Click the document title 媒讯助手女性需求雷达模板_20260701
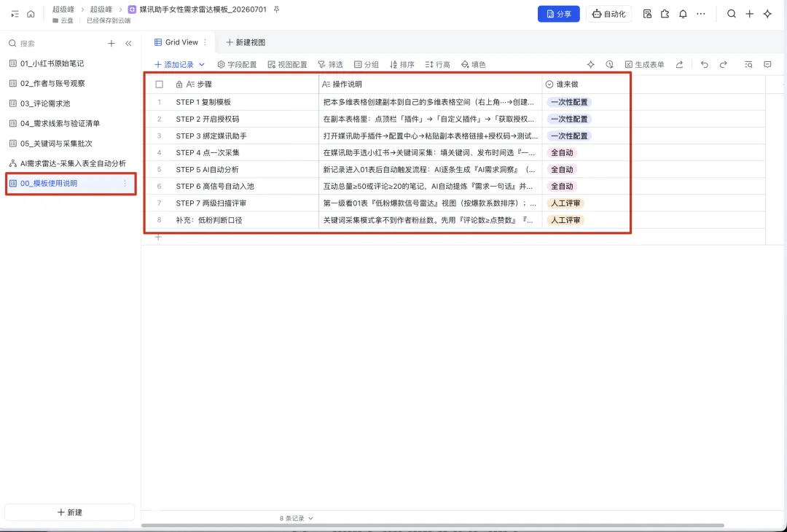The image size is (787, 532). coord(203,9)
